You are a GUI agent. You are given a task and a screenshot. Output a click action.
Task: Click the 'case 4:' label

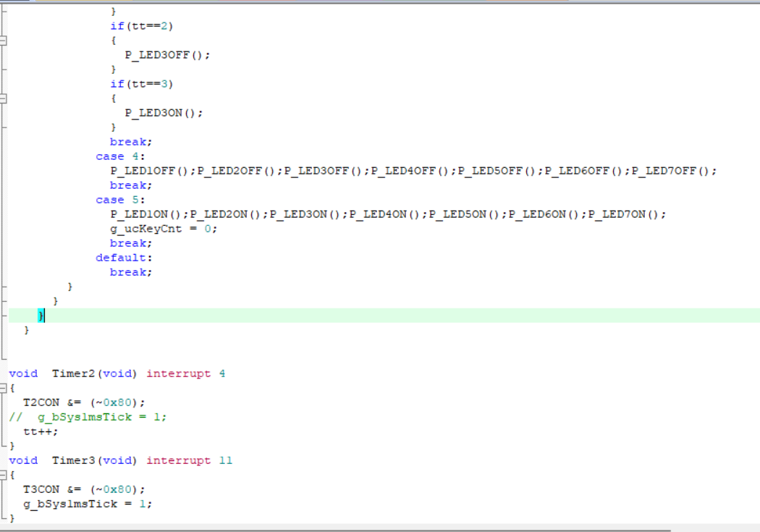tap(120, 156)
